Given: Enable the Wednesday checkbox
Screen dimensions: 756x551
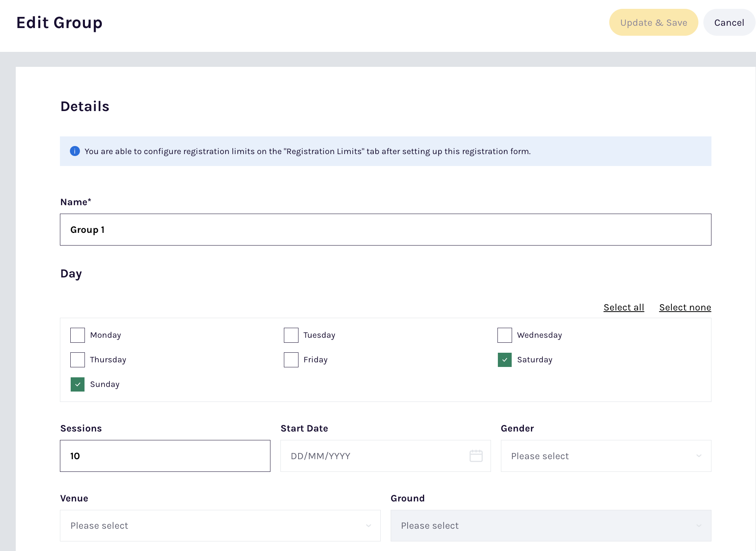Looking at the screenshot, I should 505,335.
